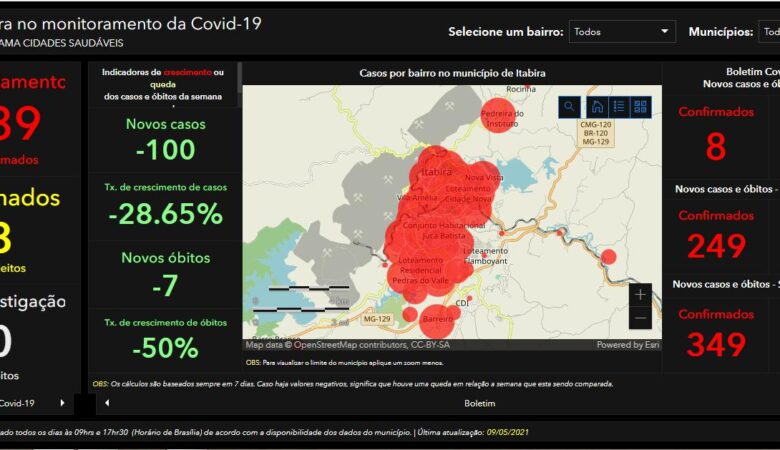This screenshot has height=450, width=780.
Task: Click the map search magnifier icon
Action: pos(569,106)
